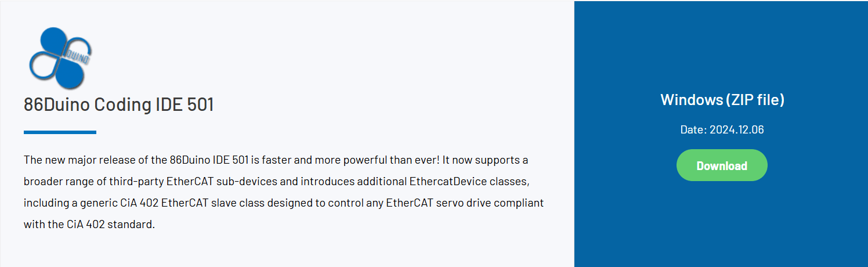Click the word "501" in the heading
Image resolution: width=868 pixels, height=267 pixels.
point(200,105)
